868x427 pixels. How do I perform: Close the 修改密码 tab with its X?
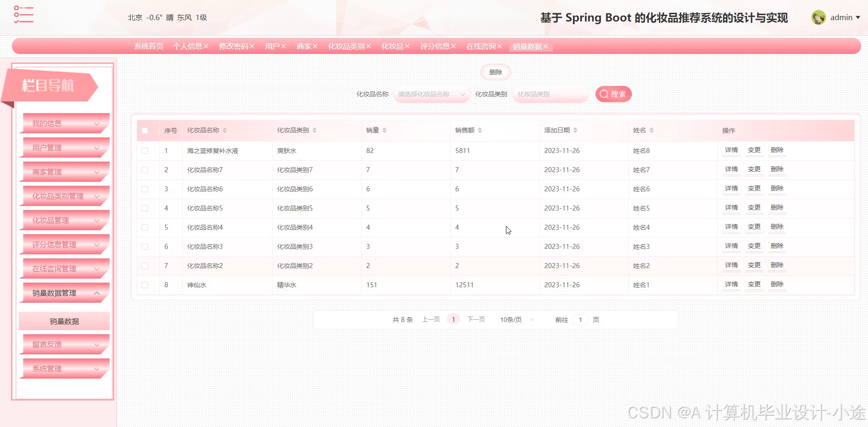click(x=252, y=46)
